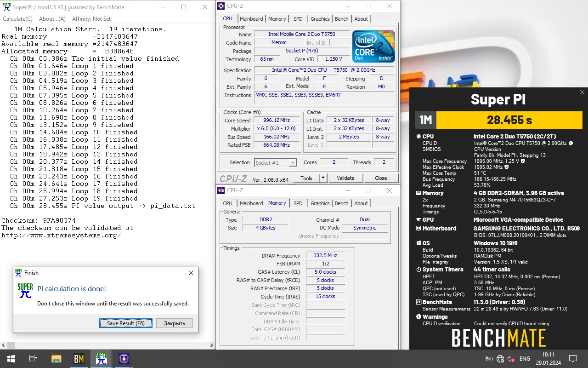Viewport: 588px width, 368px height.
Task: Open Bench tab in lower CPU-Z window
Action: pyautogui.click(x=342, y=203)
